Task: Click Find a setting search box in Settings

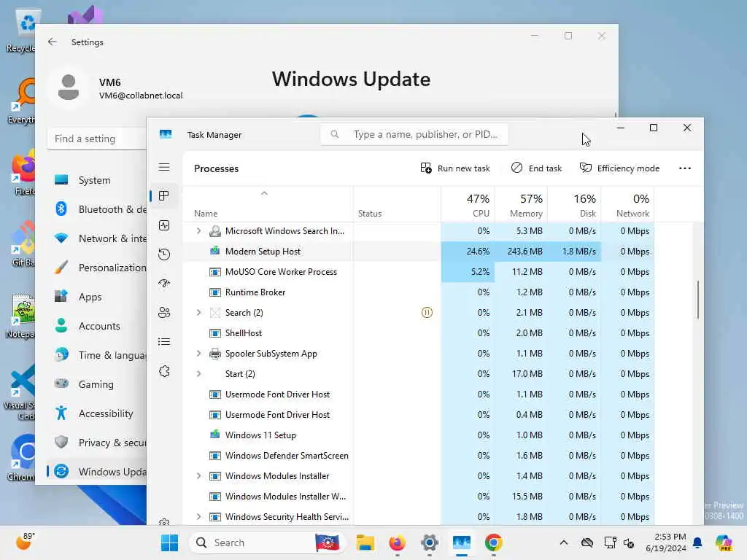Action: (x=97, y=139)
